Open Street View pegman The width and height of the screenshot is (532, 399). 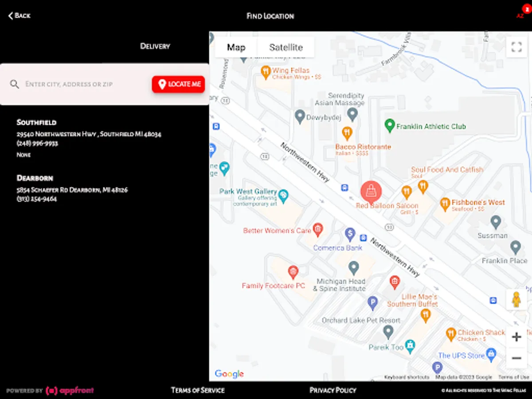[x=516, y=300]
